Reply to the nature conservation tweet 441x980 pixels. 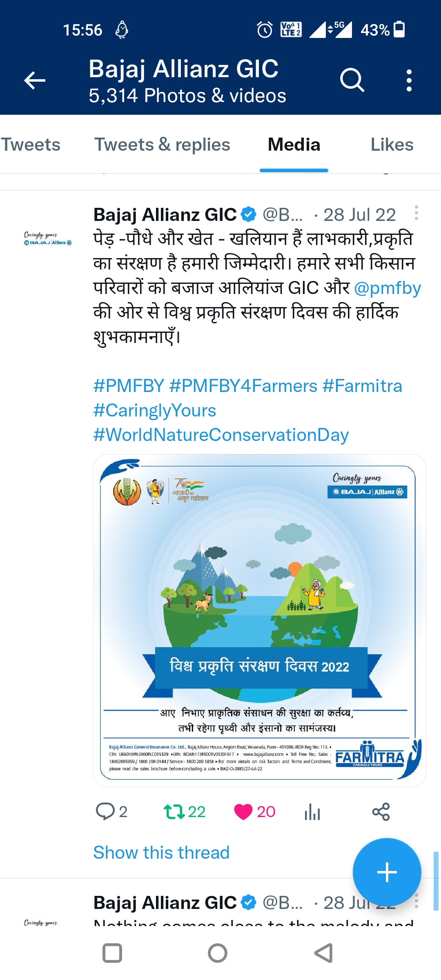tap(105, 811)
